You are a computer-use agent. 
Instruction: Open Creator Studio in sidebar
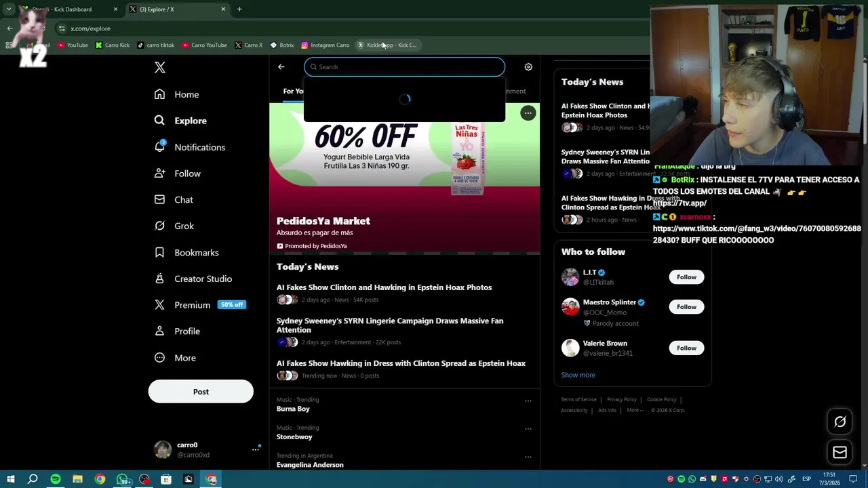click(x=193, y=279)
